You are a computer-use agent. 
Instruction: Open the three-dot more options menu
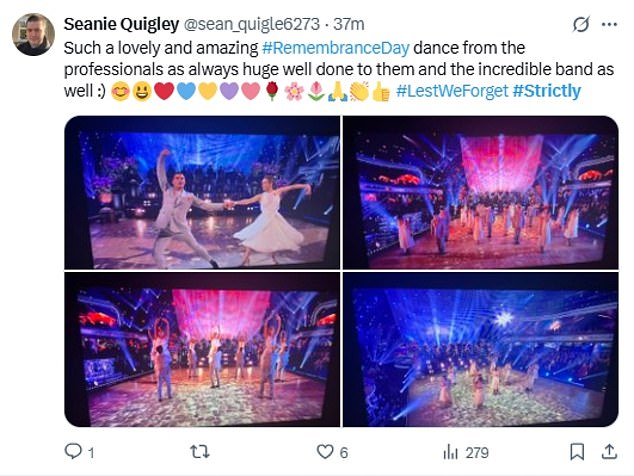pos(609,25)
